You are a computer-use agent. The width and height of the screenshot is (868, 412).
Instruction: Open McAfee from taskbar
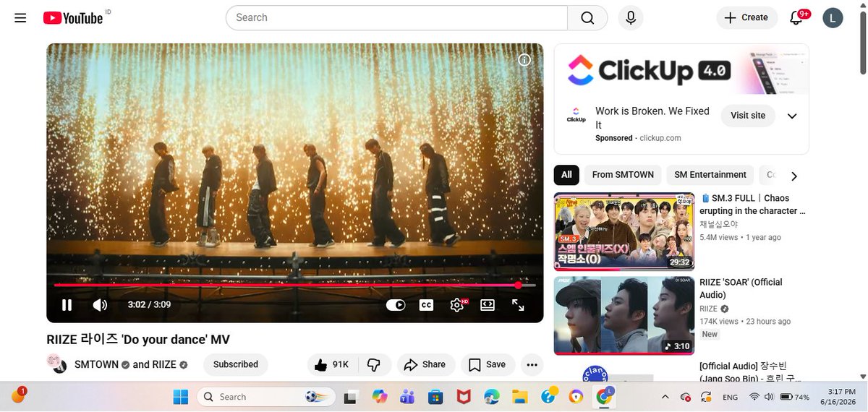tap(464, 397)
